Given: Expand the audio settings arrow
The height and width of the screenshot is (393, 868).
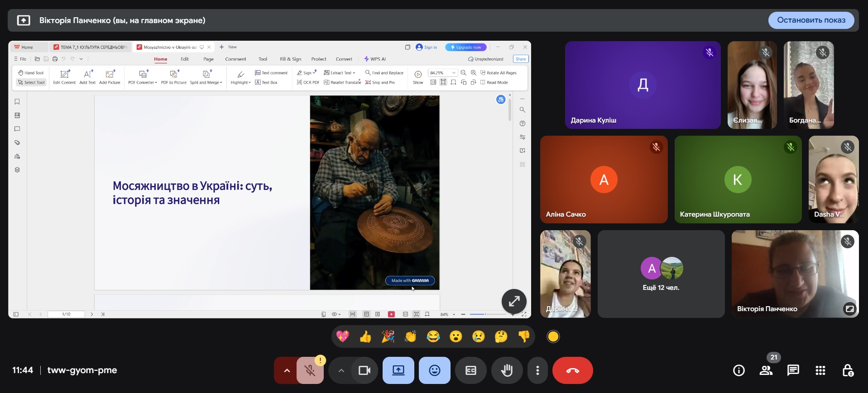Looking at the screenshot, I should pyautogui.click(x=287, y=370).
